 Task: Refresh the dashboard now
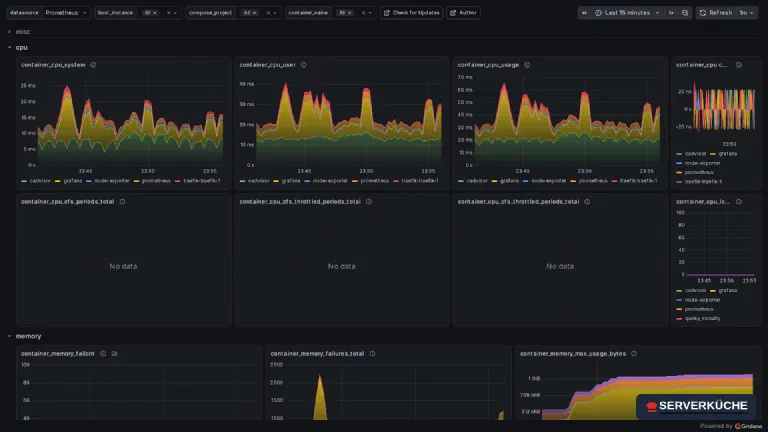pos(716,13)
